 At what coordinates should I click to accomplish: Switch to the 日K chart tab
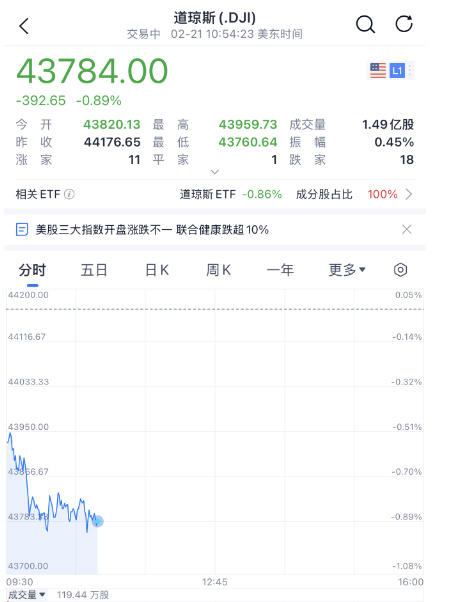click(x=157, y=270)
